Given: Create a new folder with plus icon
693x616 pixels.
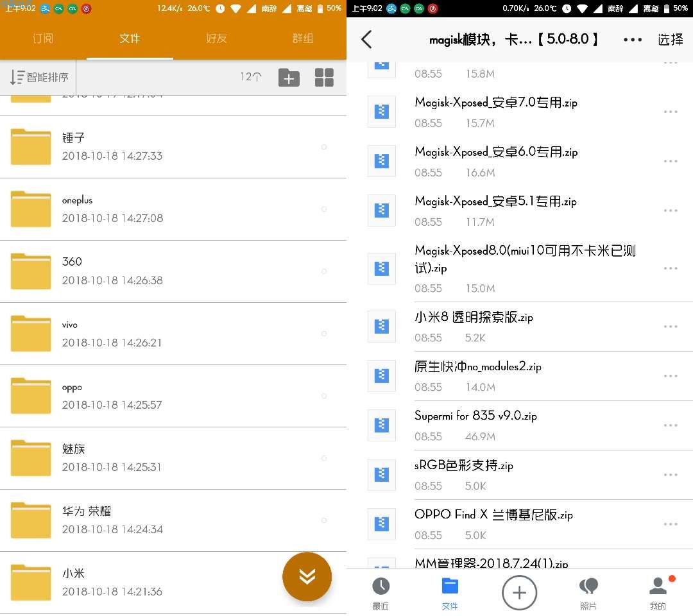Looking at the screenshot, I should 289,78.
